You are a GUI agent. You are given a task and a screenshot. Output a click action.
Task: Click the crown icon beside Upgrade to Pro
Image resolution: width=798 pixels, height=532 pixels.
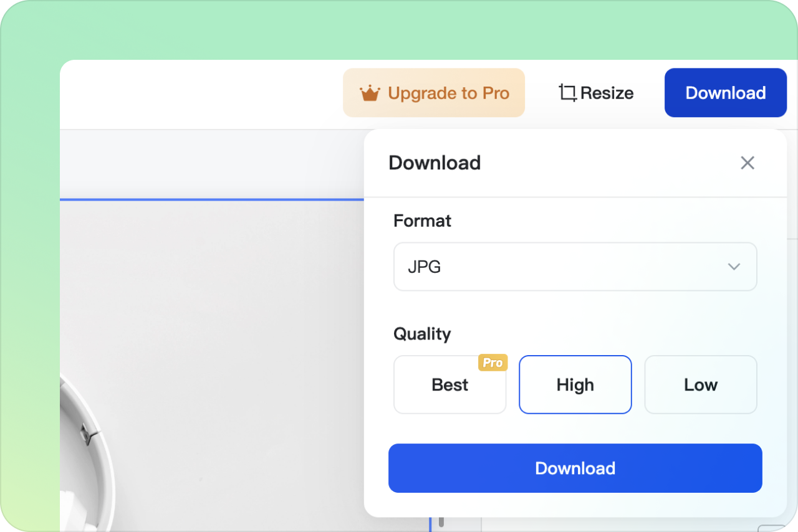tap(370, 93)
